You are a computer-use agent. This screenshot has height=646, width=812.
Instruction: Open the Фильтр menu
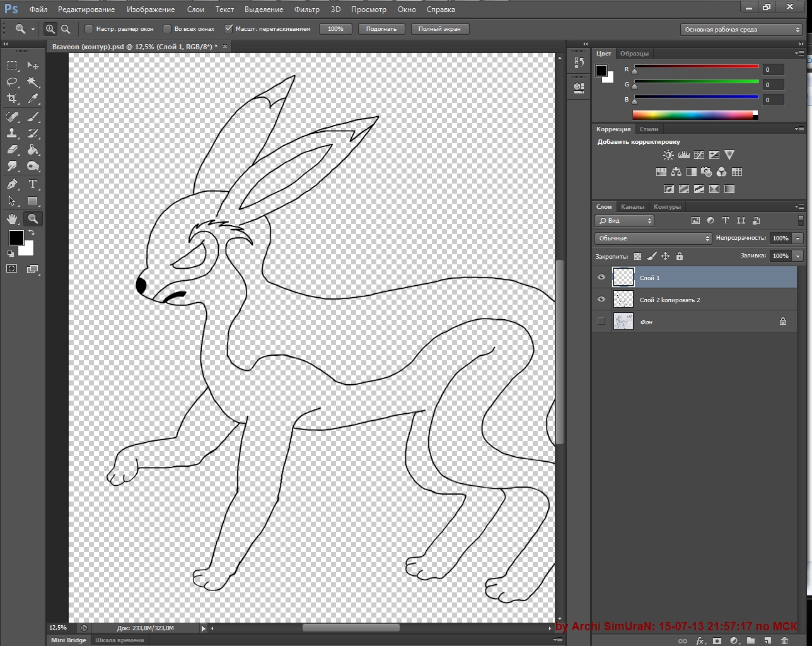307,9
